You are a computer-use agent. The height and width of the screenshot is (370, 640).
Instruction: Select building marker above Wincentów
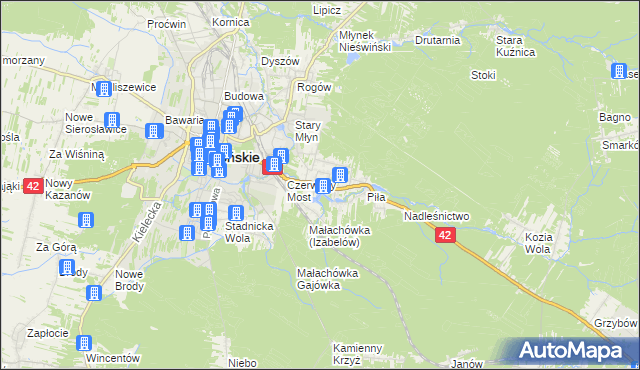coord(84,343)
